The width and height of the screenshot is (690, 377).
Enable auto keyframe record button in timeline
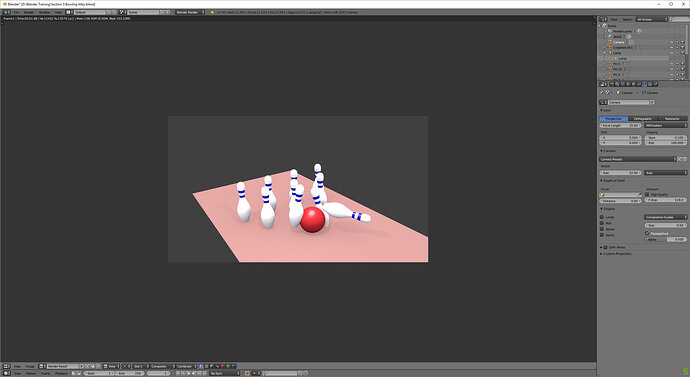pos(247,373)
